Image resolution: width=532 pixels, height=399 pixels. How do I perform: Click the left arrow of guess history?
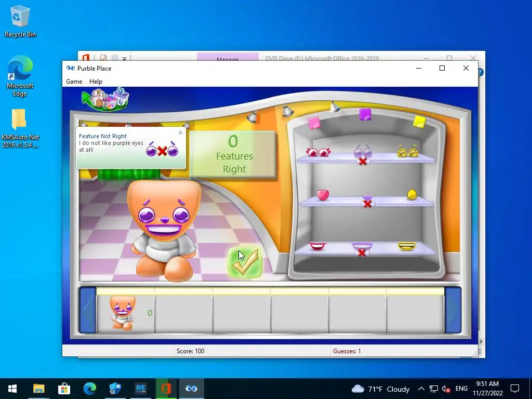88,310
